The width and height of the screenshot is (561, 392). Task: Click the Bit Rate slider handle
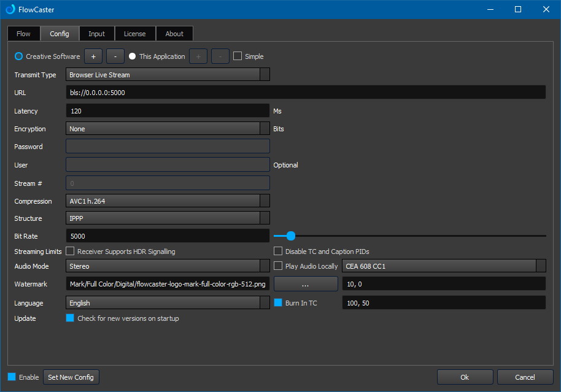point(291,236)
